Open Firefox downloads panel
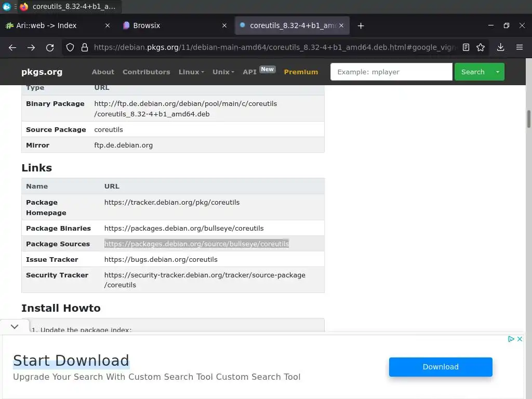The image size is (532, 399). tap(500, 47)
